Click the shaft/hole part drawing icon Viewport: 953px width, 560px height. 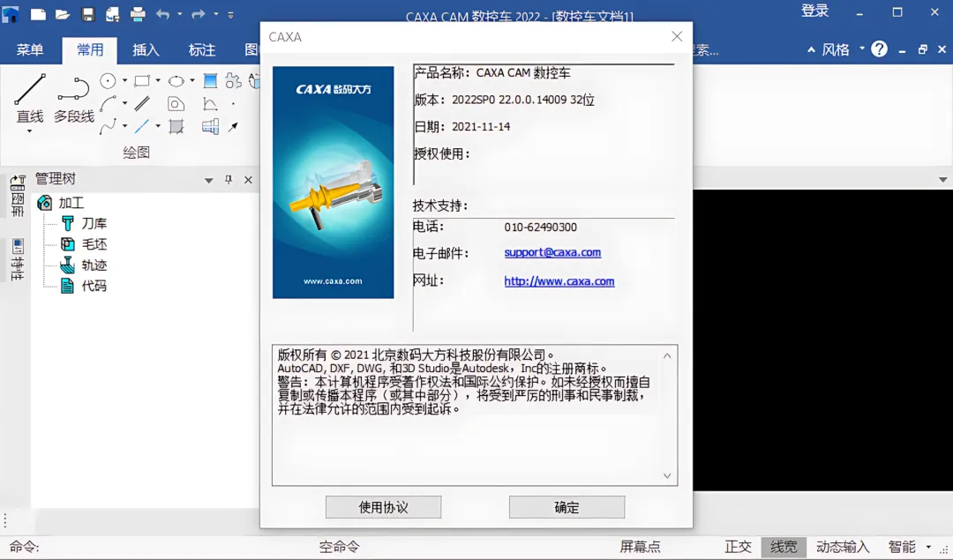[x=210, y=126]
